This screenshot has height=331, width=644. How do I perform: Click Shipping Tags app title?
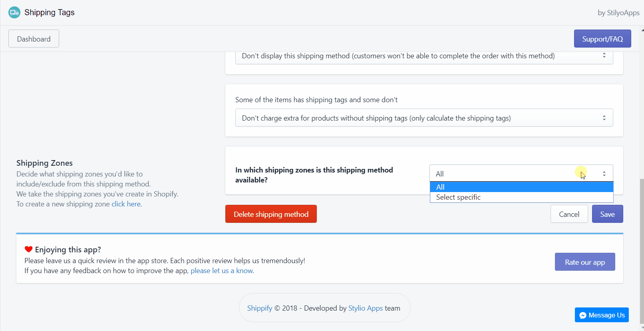click(x=50, y=12)
